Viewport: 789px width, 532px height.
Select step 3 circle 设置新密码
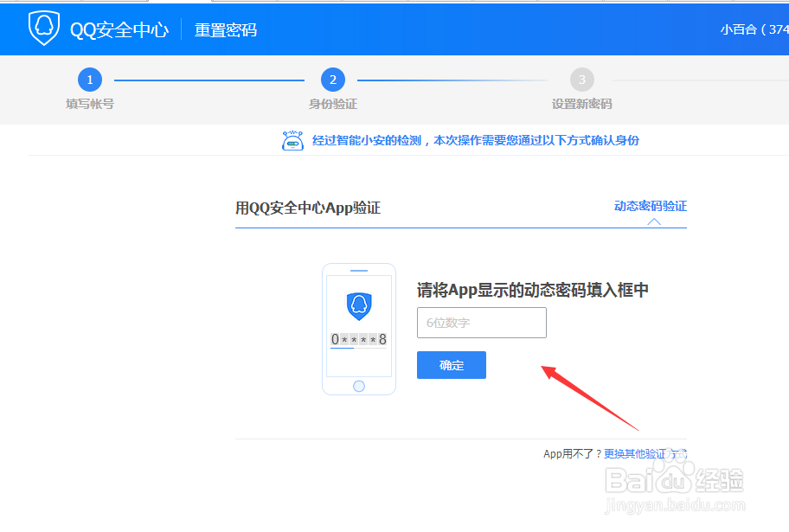coord(582,80)
